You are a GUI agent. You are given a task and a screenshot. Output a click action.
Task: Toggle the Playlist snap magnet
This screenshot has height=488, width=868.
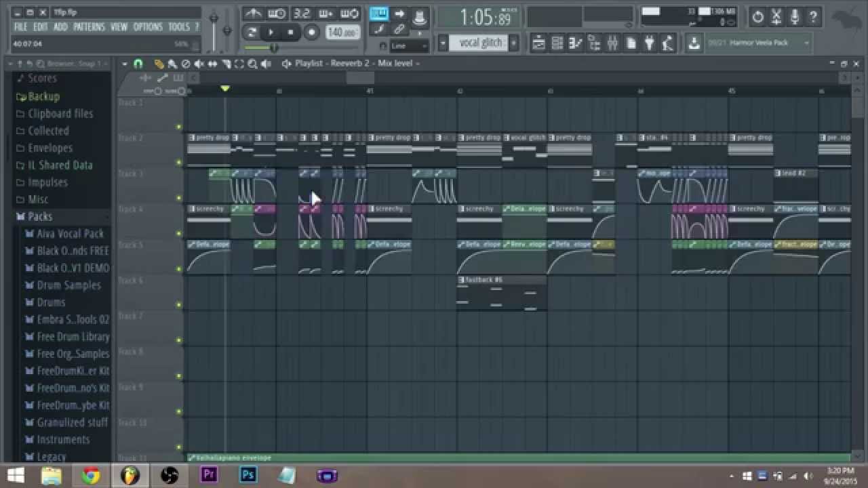pos(138,64)
